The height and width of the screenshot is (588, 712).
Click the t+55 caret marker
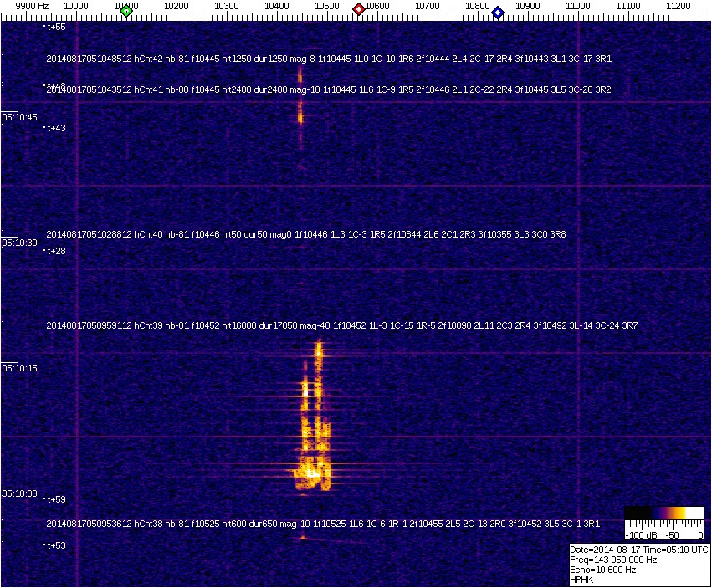click(x=55, y=27)
